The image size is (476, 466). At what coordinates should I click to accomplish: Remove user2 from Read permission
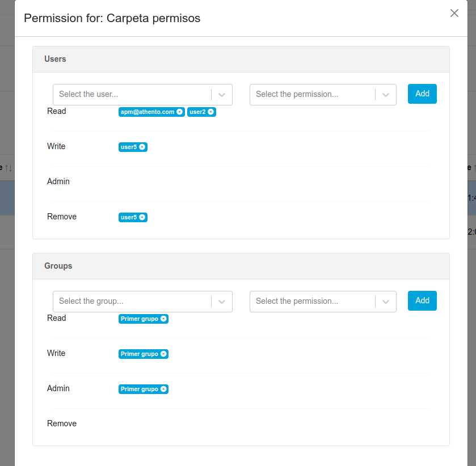click(211, 112)
